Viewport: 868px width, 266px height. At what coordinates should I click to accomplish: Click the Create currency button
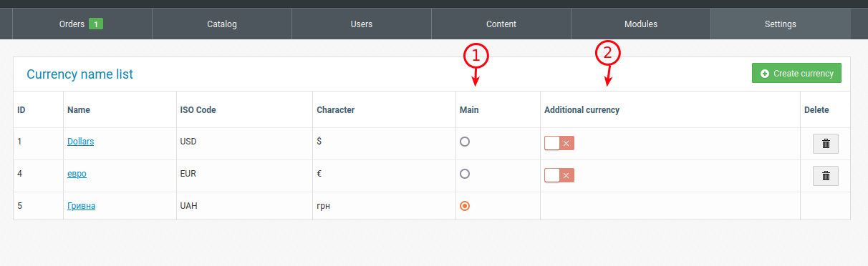click(x=796, y=73)
